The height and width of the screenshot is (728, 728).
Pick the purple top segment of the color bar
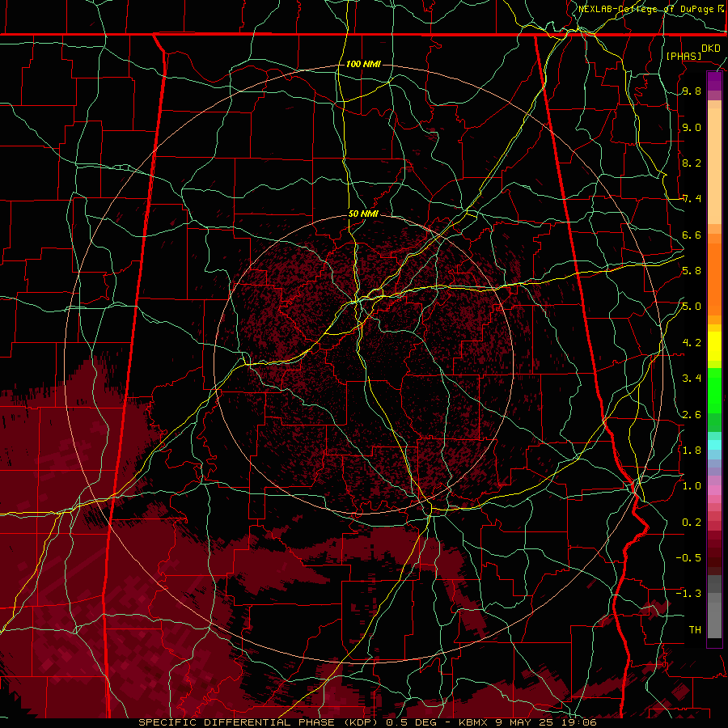(714, 82)
